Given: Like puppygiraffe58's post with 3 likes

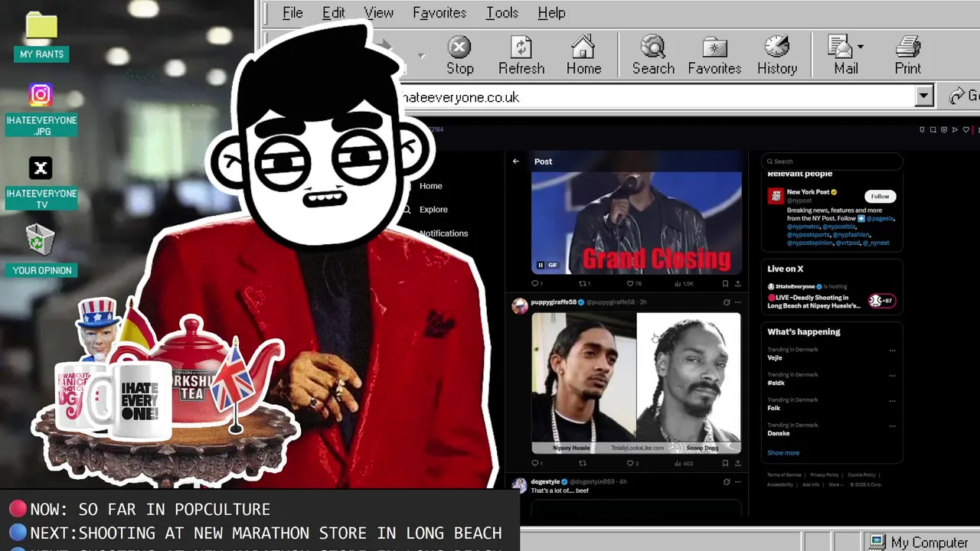Looking at the screenshot, I should 632,463.
